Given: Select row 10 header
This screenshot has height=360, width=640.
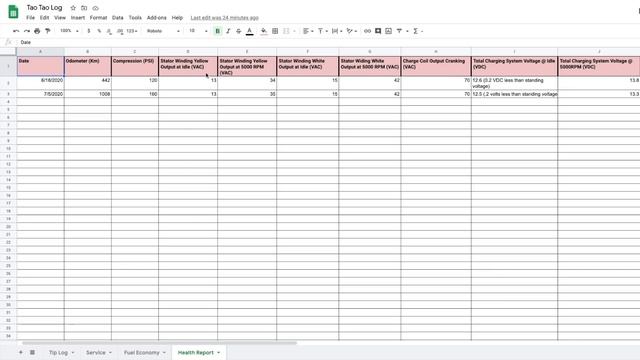Looking at the screenshot, I should (8, 149).
